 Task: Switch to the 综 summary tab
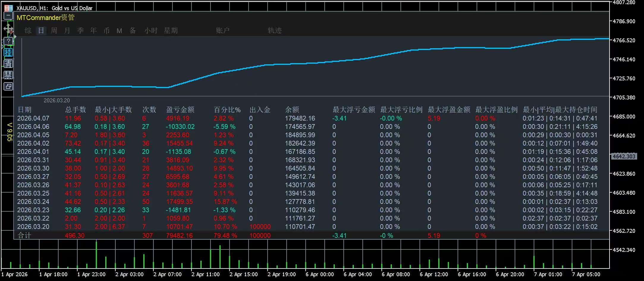click(x=28, y=30)
